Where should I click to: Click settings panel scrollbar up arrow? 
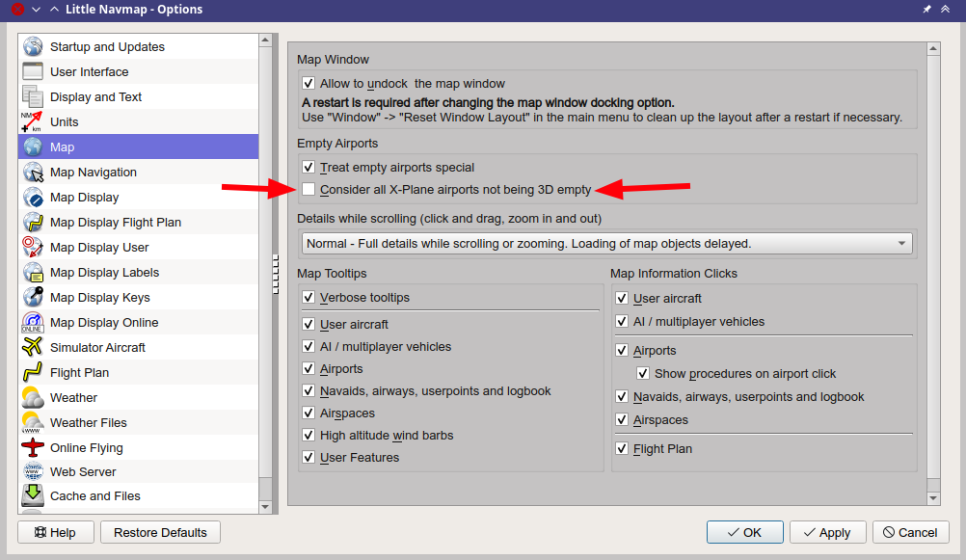coord(933,48)
